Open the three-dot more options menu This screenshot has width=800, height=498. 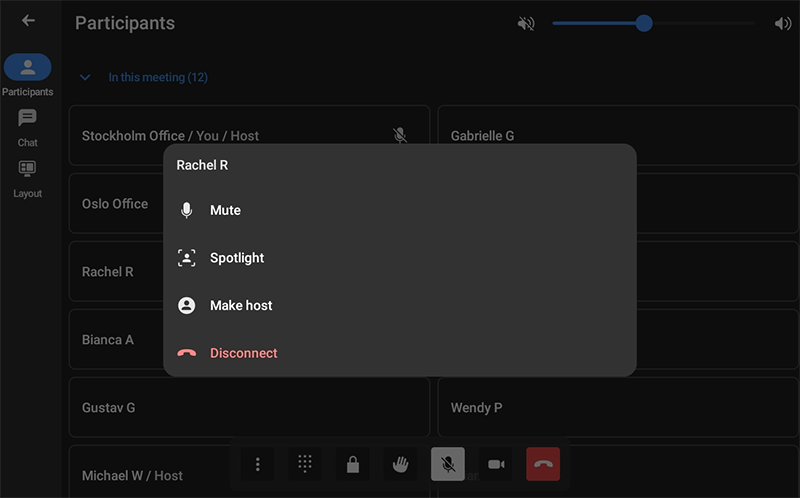[x=258, y=464]
